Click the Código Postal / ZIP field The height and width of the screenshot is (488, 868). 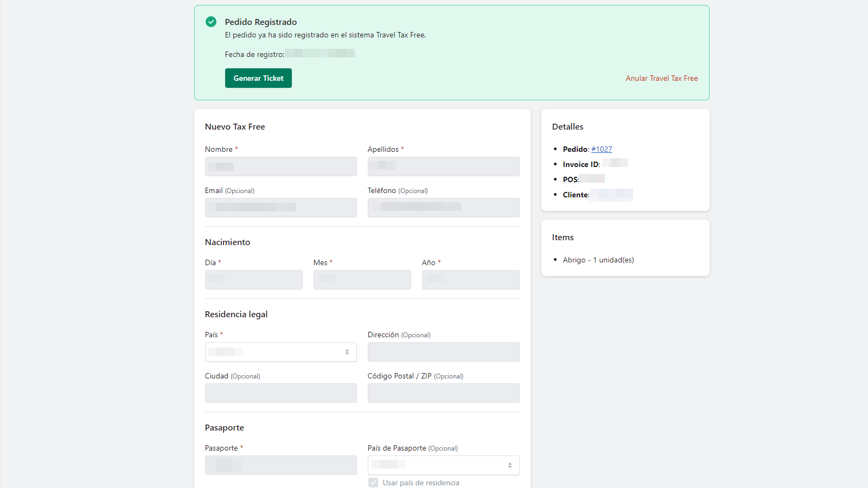[x=444, y=393]
